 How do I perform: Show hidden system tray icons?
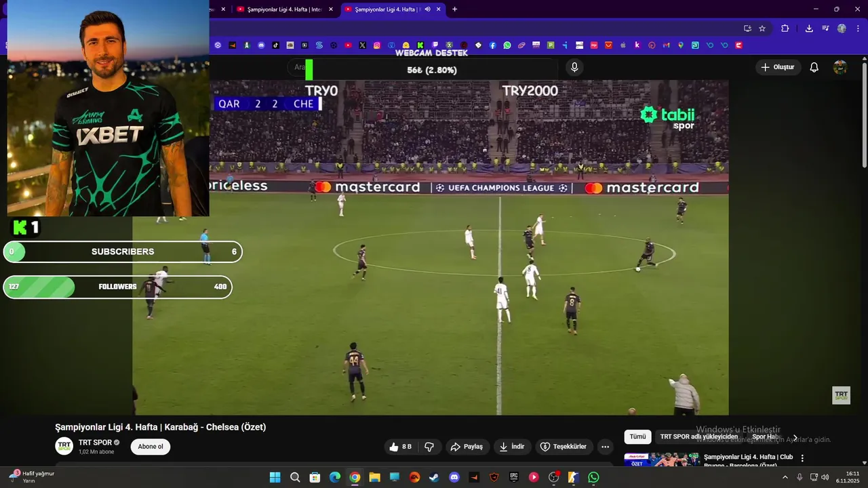tap(785, 477)
